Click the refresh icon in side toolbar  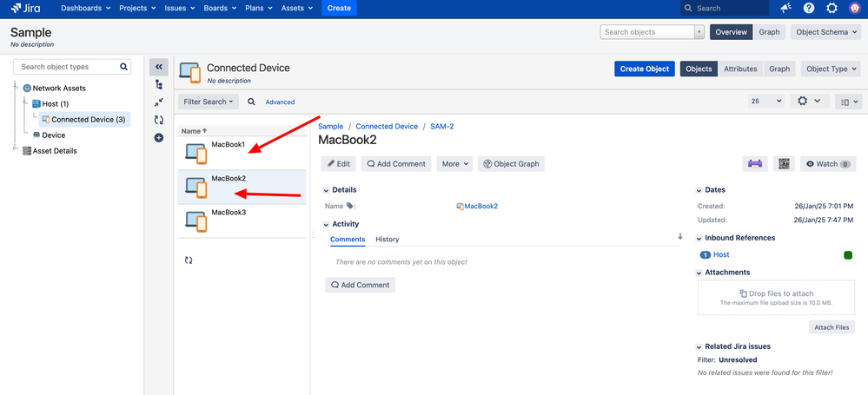tap(159, 120)
